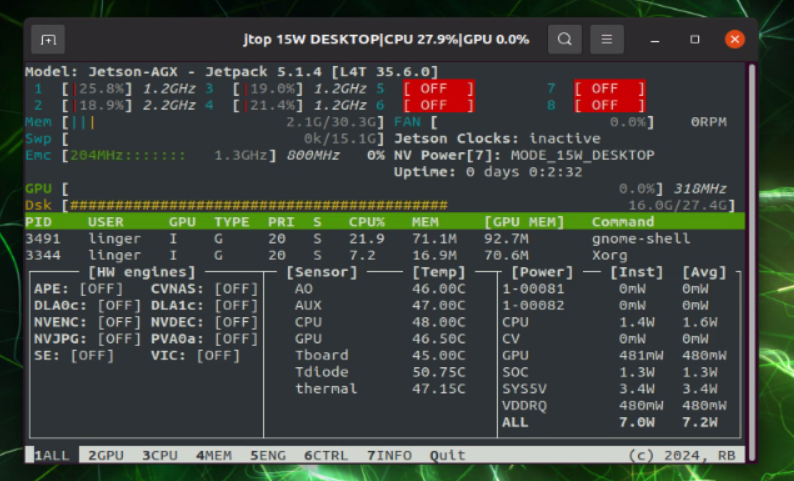The height and width of the screenshot is (481, 794).
Task: Click the search magnifier icon in the title bar
Action: 565,39
